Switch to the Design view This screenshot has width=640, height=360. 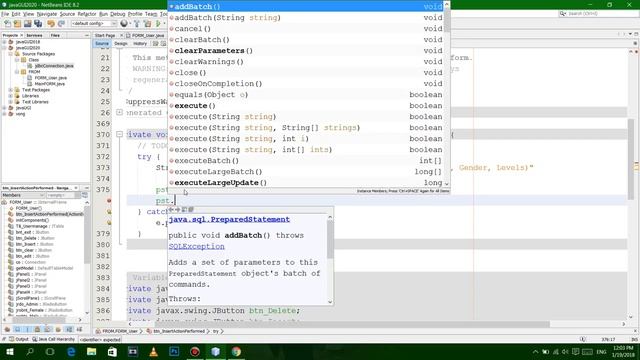tap(121, 44)
